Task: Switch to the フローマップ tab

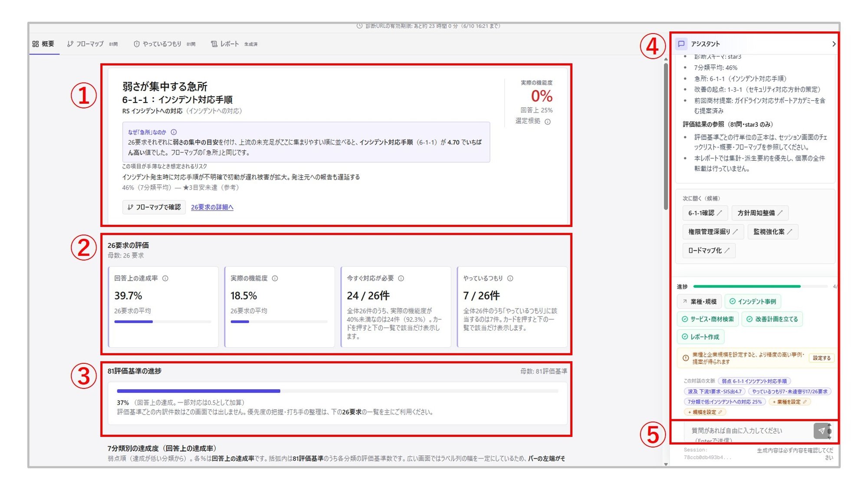Action: (x=92, y=44)
